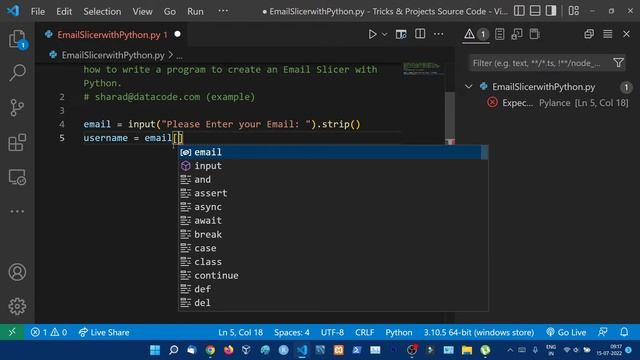The height and width of the screenshot is (360, 640).
Task: Click the suggestion list scrollbar thumb
Action: pos(484,153)
